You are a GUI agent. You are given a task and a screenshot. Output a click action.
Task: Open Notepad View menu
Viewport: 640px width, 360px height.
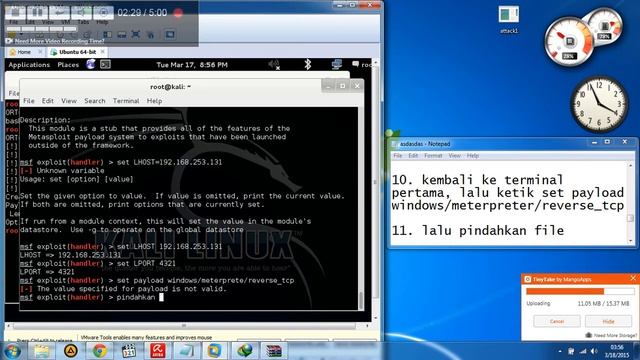(x=454, y=156)
